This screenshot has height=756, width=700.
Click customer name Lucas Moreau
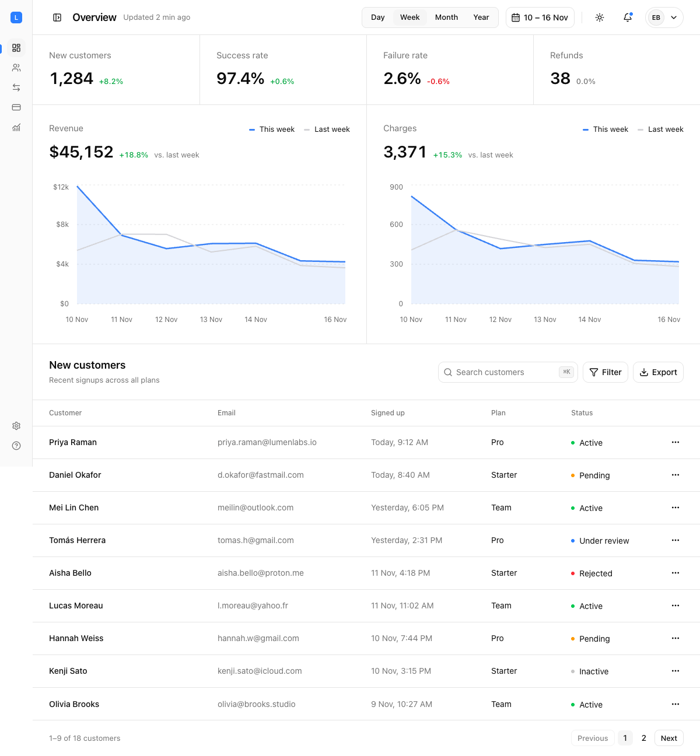(x=76, y=605)
